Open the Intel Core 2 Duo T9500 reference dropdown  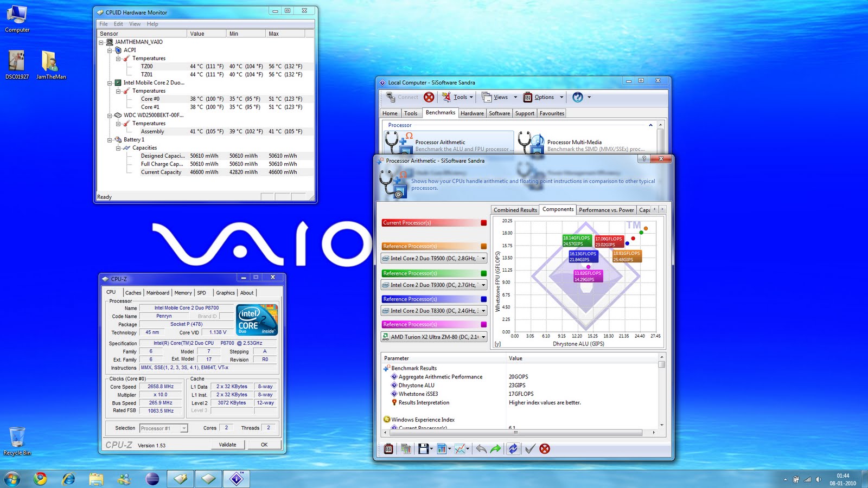point(483,259)
